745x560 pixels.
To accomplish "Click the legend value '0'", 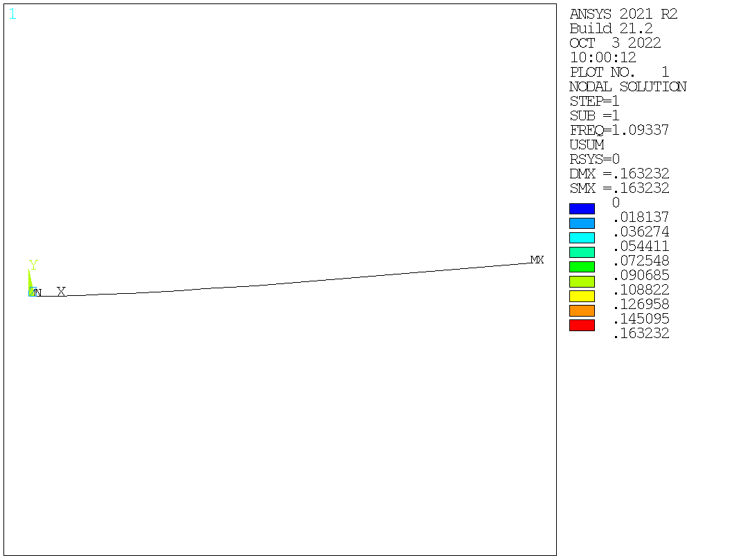I will [x=616, y=203].
